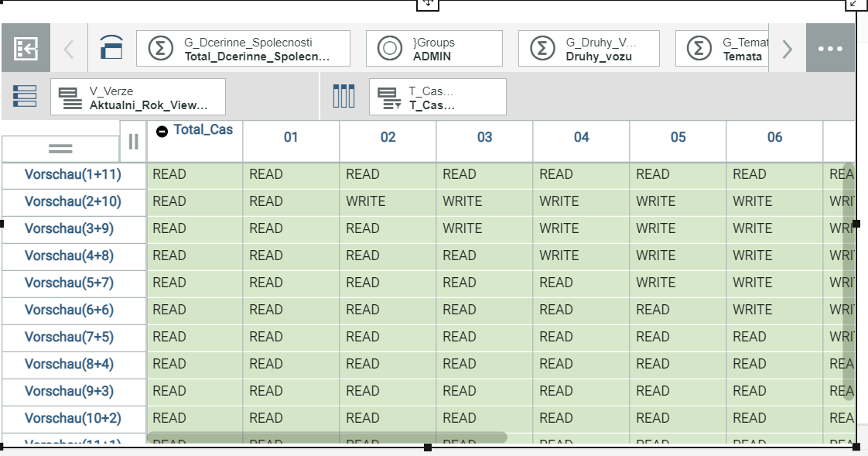Collapse the Total_Cas column member
Viewport: 868px width, 456px height.
[162, 132]
